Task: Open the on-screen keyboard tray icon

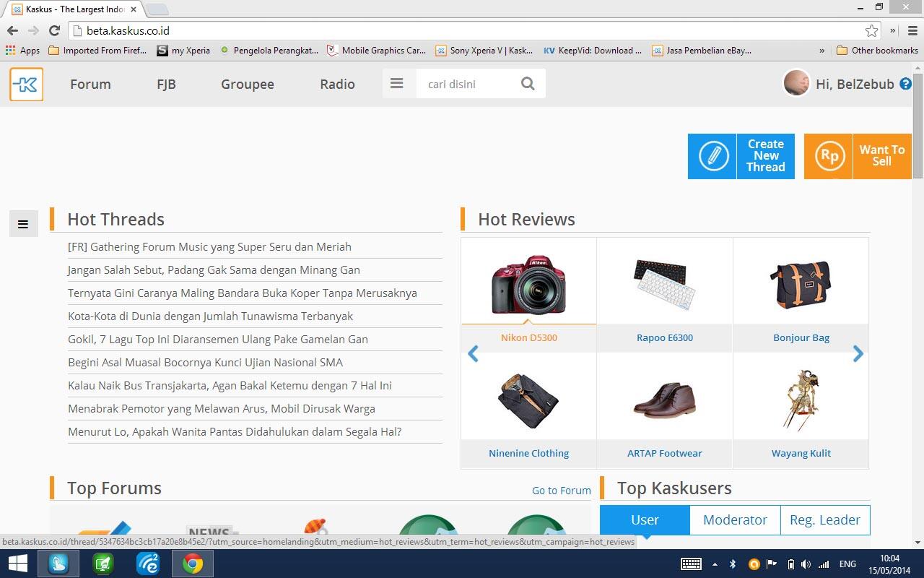Action: click(691, 564)
